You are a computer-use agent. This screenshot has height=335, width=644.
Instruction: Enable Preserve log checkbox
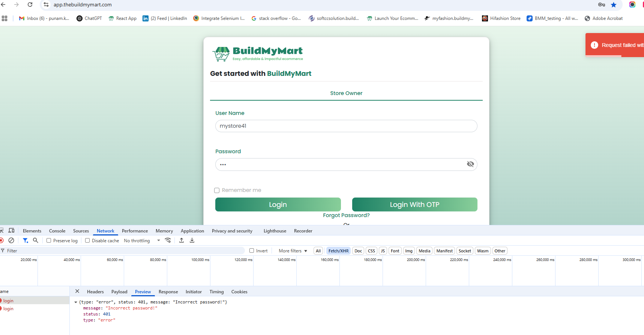49,240
